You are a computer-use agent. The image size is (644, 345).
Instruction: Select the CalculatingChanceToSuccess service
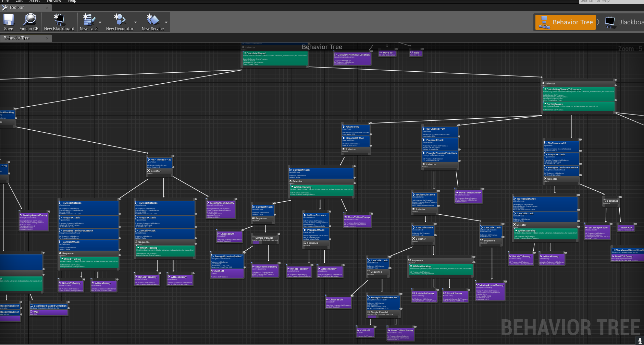click(579, 94)
